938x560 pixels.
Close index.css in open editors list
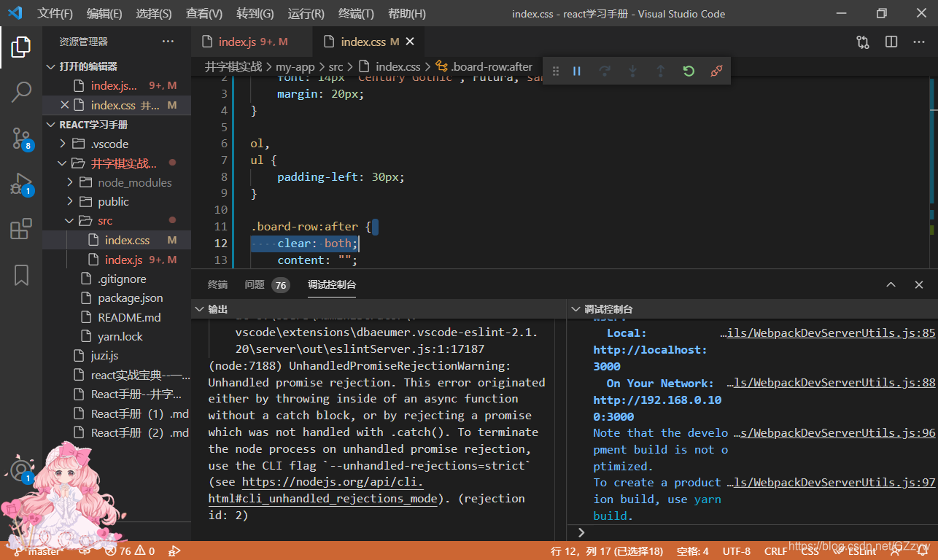[65, 105]
